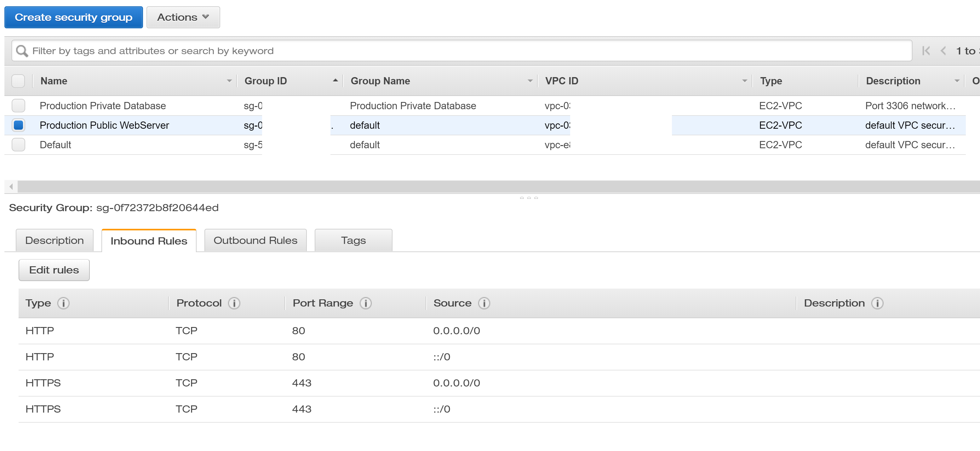Click port 443 in first HTTPS row

(302, 383)
